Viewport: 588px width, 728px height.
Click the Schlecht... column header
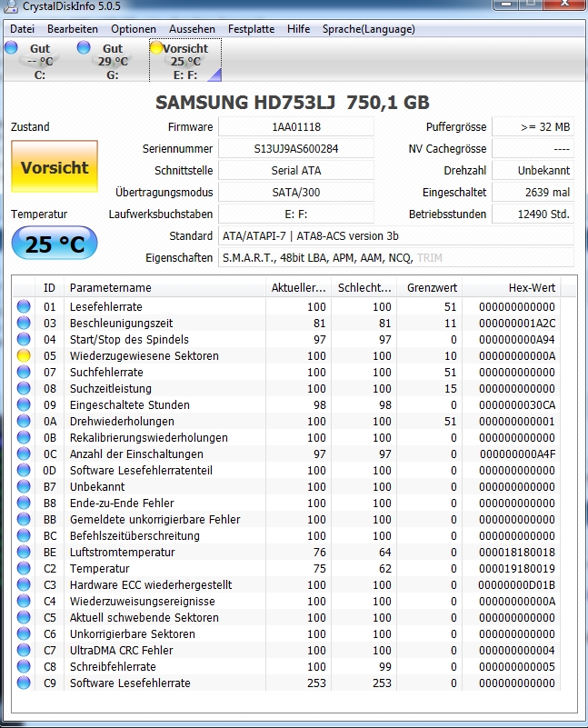click(x=364, y=288)
